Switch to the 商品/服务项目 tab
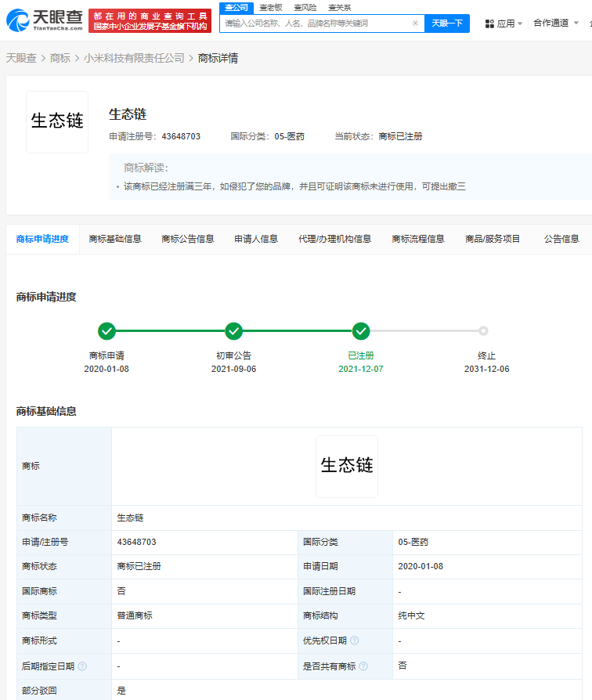This screenshot has height=700, width=592. tap(493, 240)
